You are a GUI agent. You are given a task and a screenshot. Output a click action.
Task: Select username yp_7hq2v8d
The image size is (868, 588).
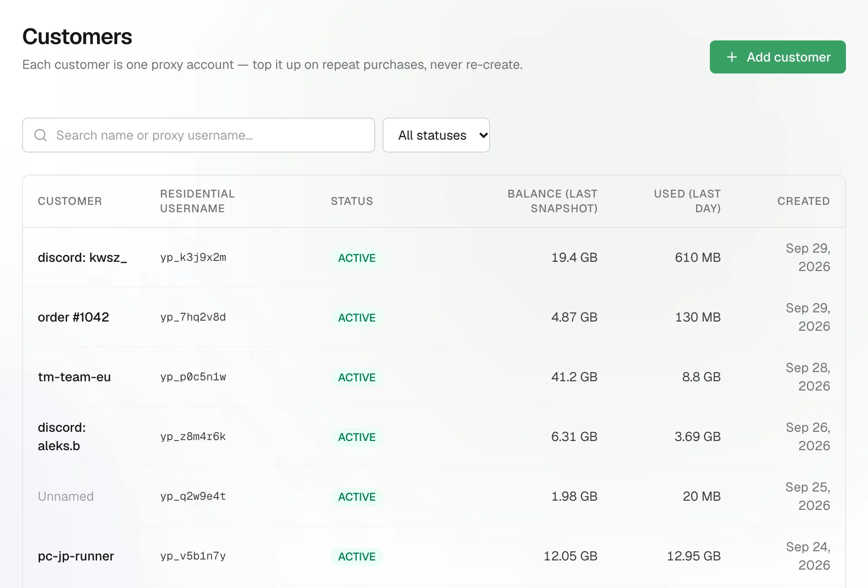[x=193, y=317]
